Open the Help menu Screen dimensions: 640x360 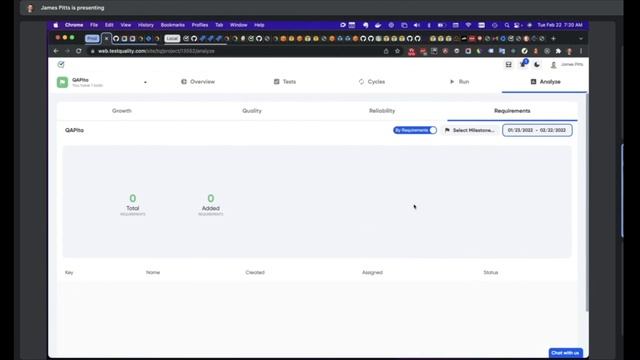259,25
